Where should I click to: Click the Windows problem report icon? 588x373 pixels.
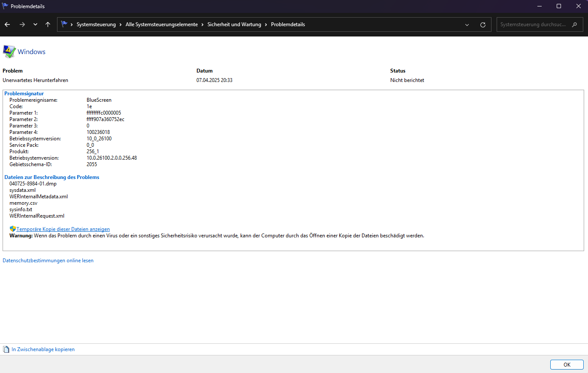pos(9,52)
